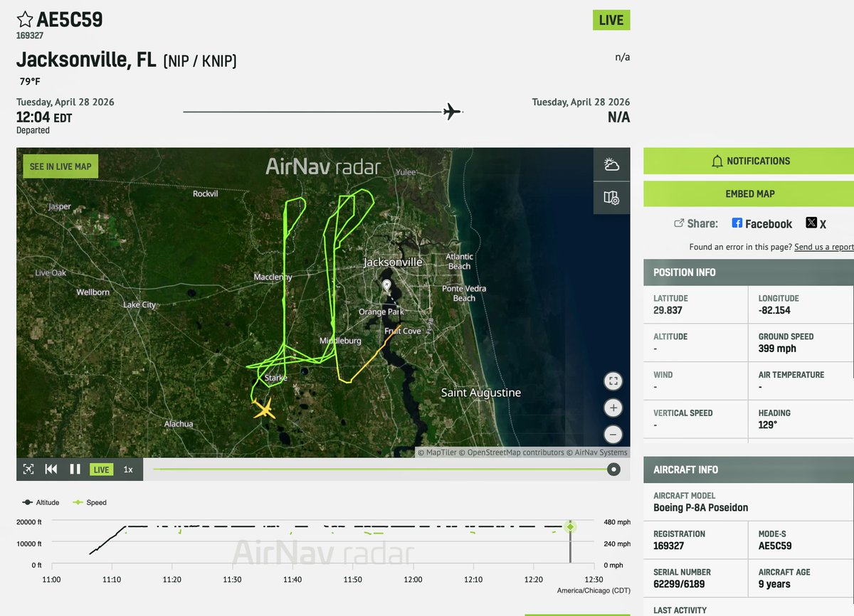Rewind playback to the start
The width and height of the screenshot is (854, 616).
tap(51, 469)
